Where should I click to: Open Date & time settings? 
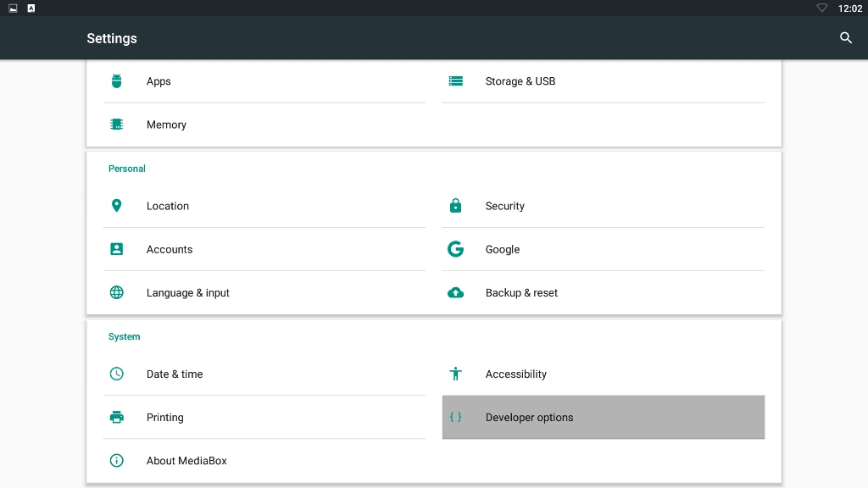tap(175, 374)
